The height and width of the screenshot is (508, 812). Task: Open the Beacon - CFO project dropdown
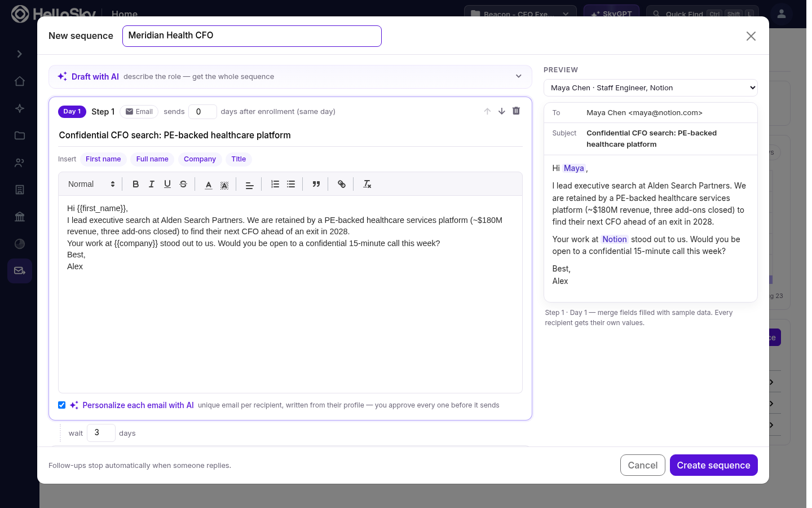point(520,14)
